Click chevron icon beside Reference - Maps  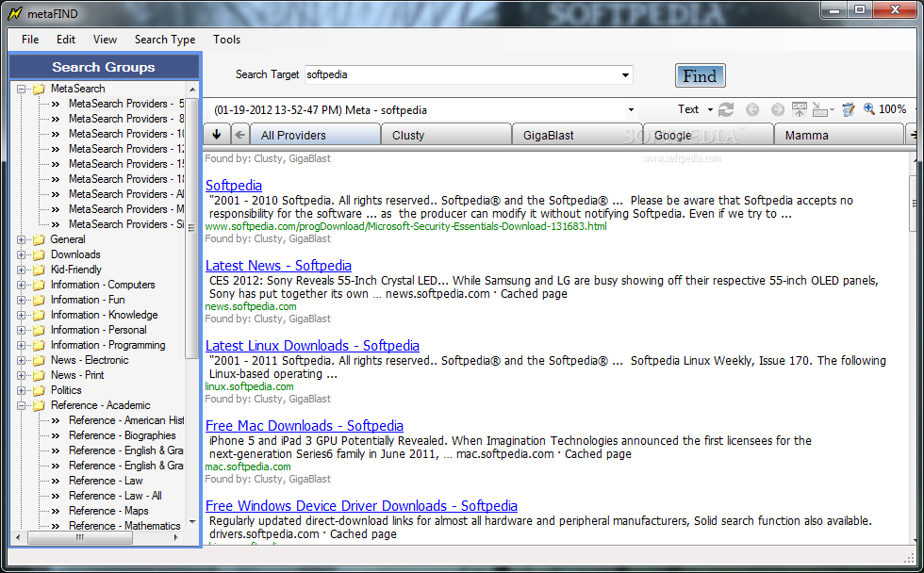[x=56, y=511]
